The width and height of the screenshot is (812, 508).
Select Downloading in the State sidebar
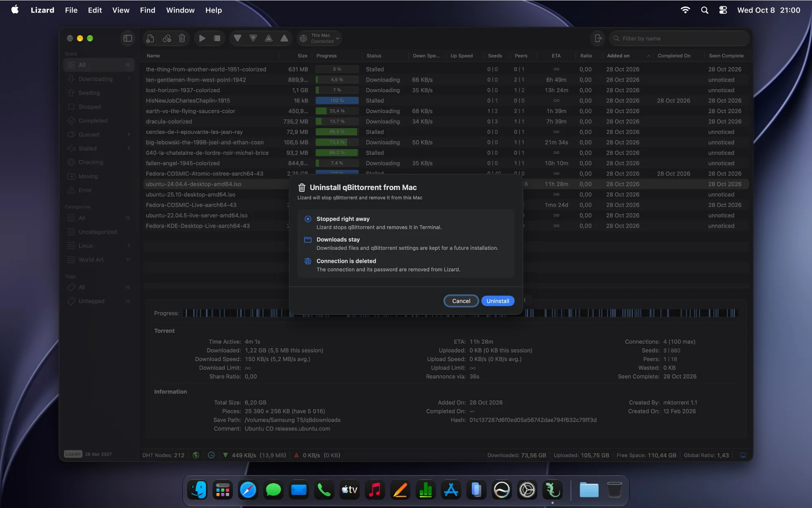(x=99, y=79)
